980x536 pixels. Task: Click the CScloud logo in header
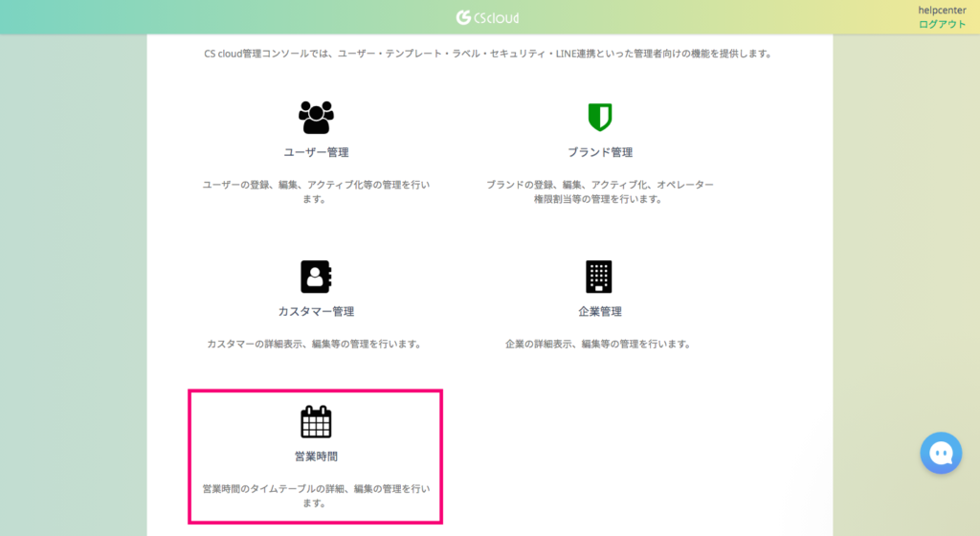coord(487,17)
